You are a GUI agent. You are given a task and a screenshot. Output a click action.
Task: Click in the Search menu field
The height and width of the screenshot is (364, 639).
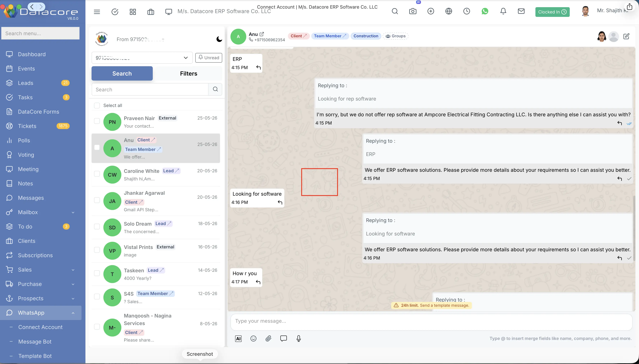pyautogui.click(x=41, y=33)
